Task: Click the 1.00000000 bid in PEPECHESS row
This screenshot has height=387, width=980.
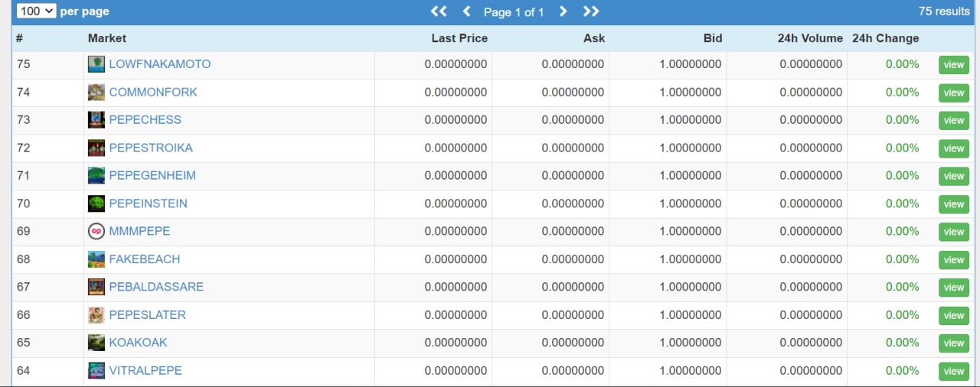Action: pos(691,119)
